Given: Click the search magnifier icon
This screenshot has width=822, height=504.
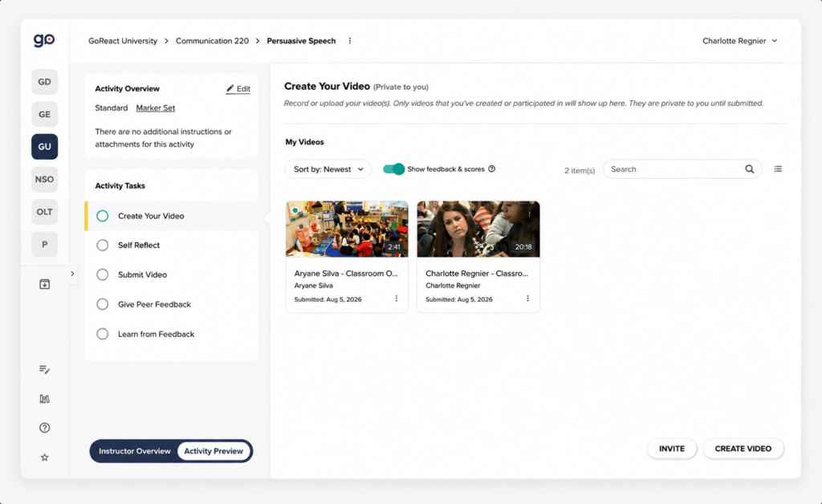Looking at the screenshot, I should 750,169.
